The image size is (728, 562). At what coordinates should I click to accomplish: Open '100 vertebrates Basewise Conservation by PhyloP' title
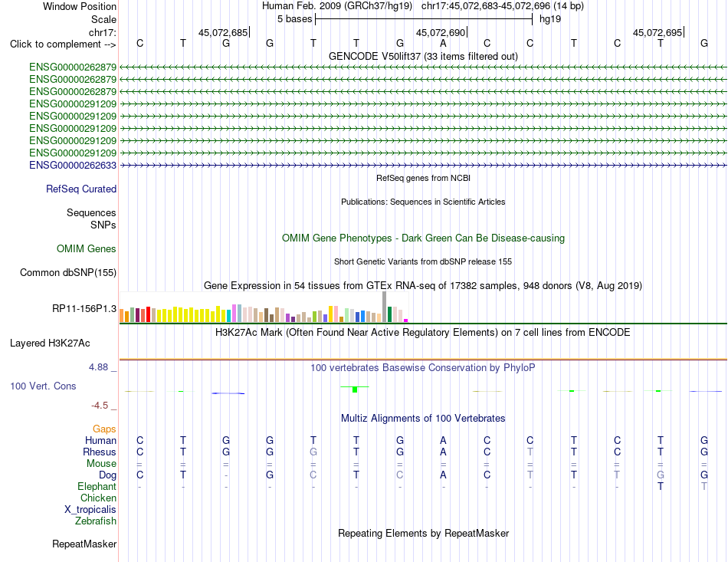tap(423, 368)
